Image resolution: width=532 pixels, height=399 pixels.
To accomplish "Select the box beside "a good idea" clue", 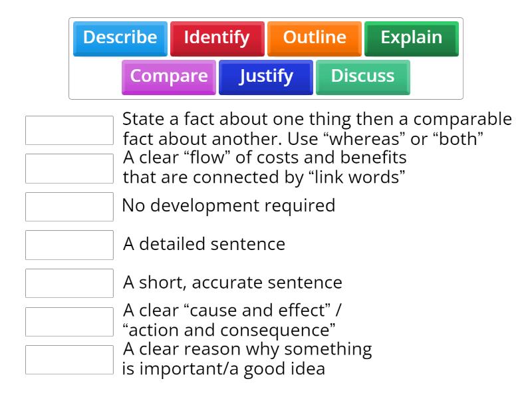I will coord(69,358).
